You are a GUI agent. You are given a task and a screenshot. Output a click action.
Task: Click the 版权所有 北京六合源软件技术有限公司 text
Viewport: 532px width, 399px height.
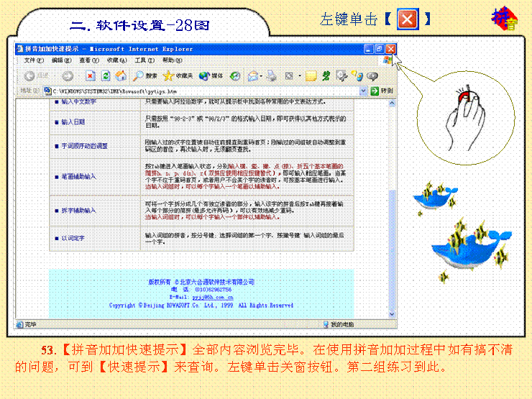201,282
